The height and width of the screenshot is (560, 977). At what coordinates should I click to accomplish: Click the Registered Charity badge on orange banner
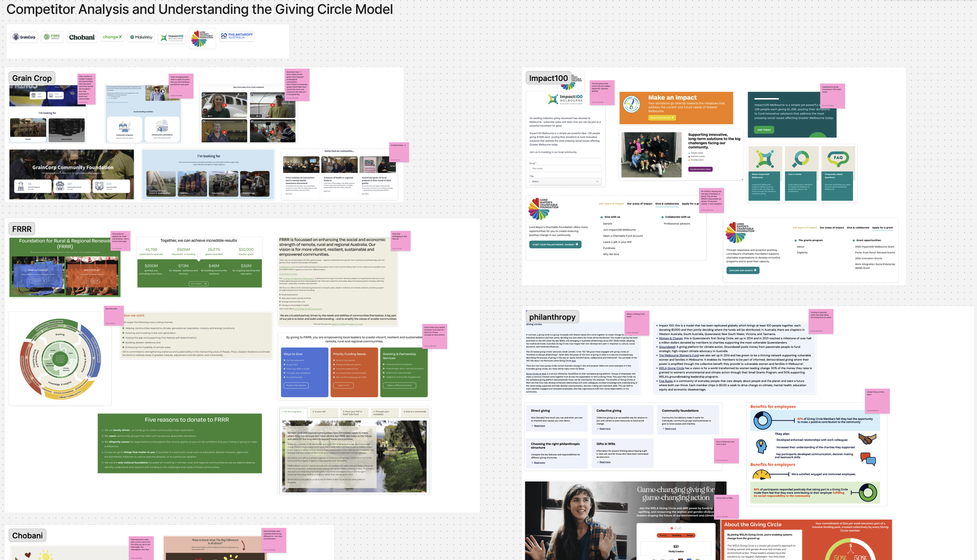(632, 105)
